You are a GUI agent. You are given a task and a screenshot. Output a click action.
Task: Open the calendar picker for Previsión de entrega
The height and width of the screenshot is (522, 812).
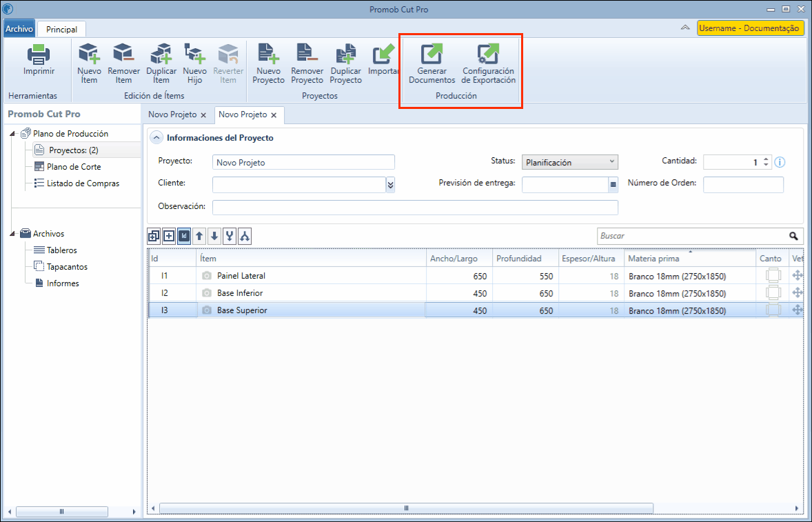point(613,184)
